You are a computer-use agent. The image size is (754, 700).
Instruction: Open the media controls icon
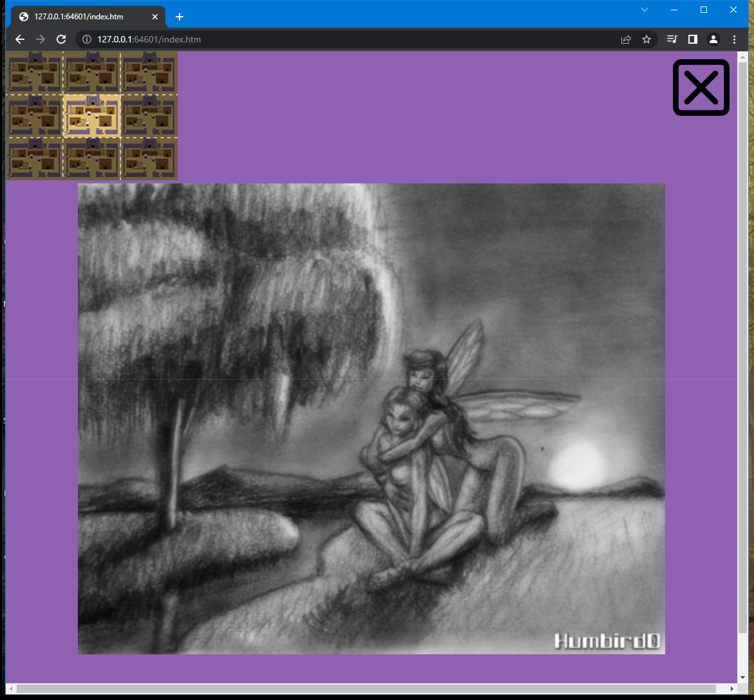[x=672, y=39]
